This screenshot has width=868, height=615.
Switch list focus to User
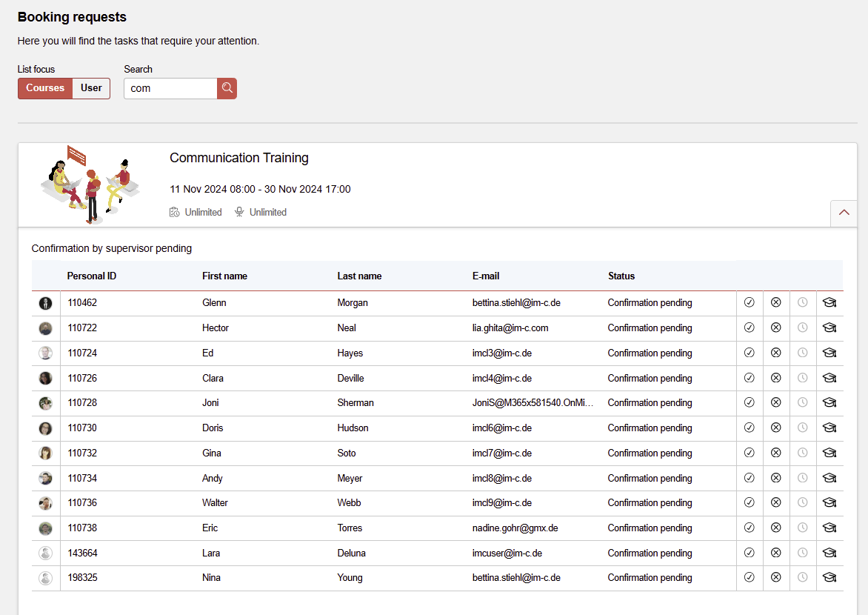pos(91,88)
